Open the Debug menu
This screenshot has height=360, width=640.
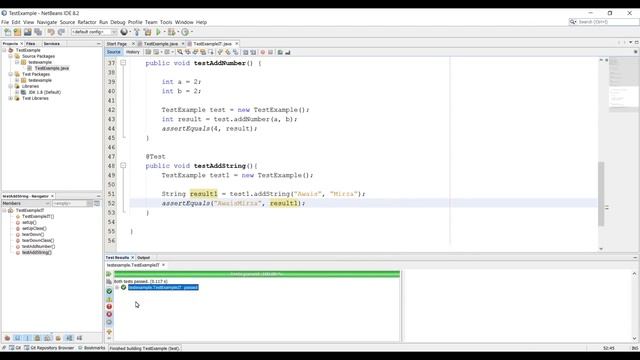pyautogui.click(x=118, y=22)
